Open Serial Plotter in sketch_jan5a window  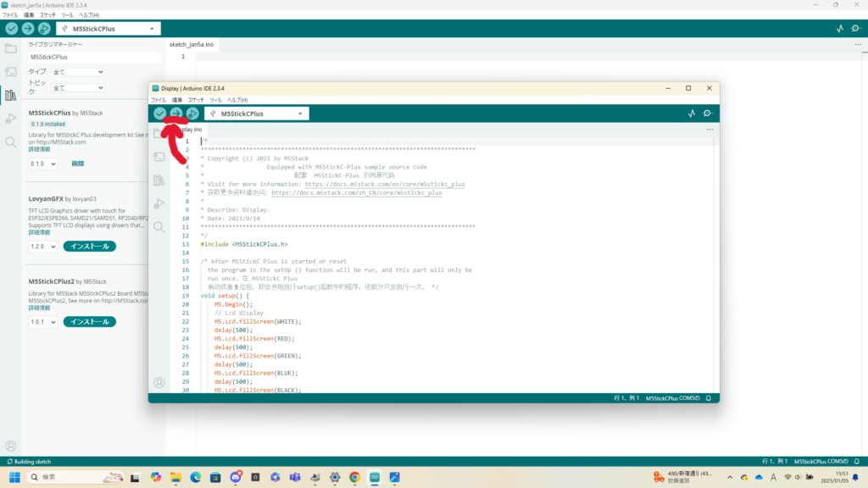click(x=840, y=29)
